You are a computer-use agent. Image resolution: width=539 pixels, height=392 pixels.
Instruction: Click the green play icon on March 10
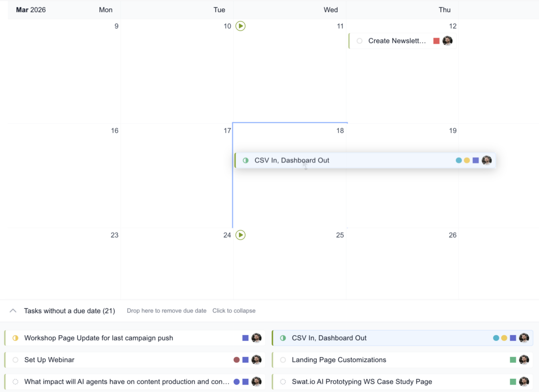point(241,26)
